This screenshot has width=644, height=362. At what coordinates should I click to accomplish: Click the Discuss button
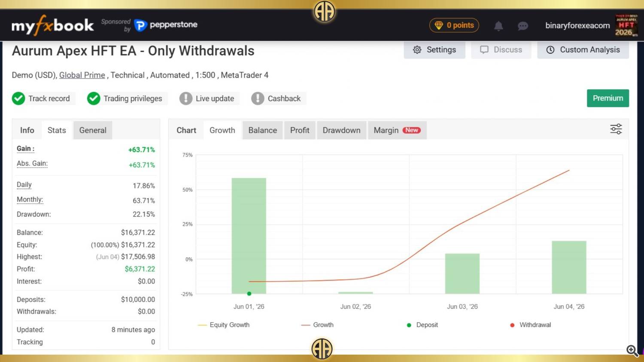point(501,50)
